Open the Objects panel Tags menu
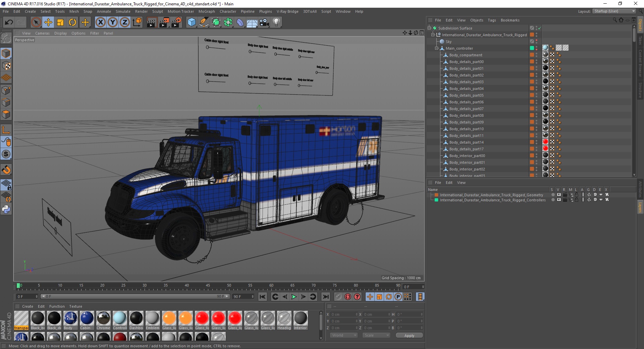644x349 pixels. tap(492, 20)
